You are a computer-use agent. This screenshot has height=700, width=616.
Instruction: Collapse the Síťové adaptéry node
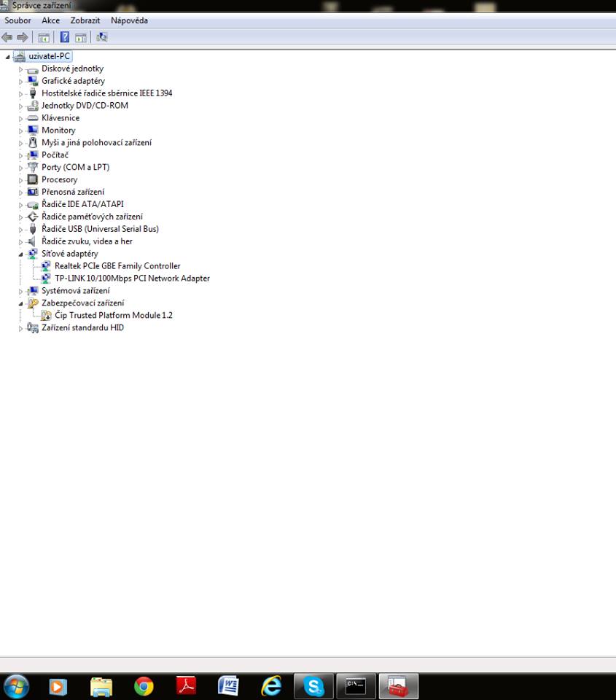[x=20, y=254]
